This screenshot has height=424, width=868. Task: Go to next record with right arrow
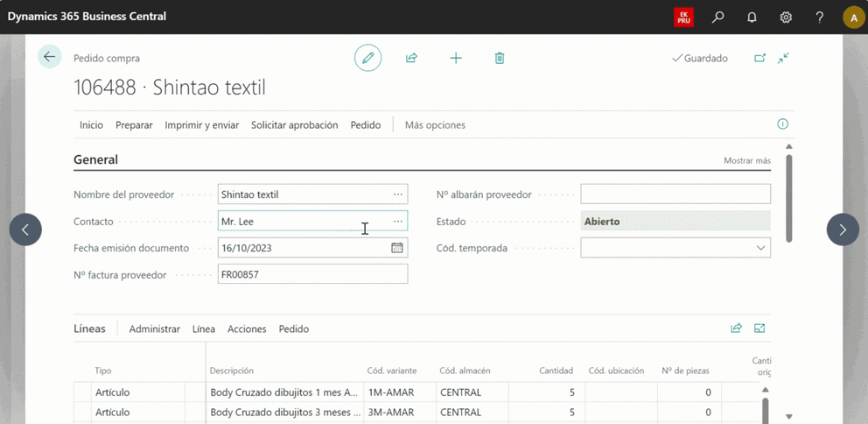[x=843, y=230]
